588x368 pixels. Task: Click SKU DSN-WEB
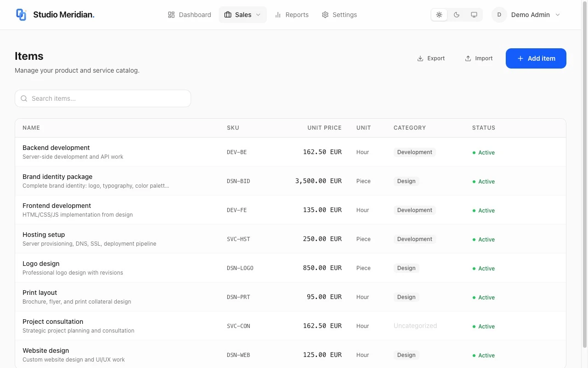238,355
